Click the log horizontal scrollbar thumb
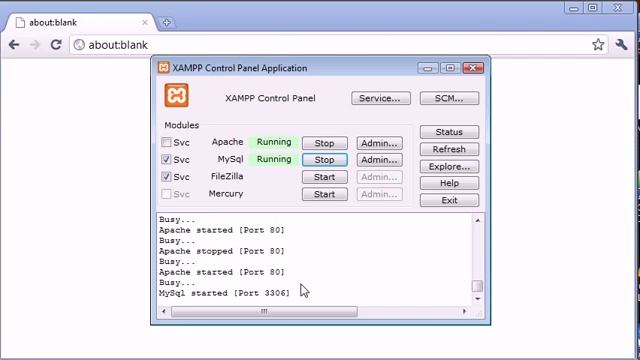Viewport: 640px width, 360px height. [264, 311]
